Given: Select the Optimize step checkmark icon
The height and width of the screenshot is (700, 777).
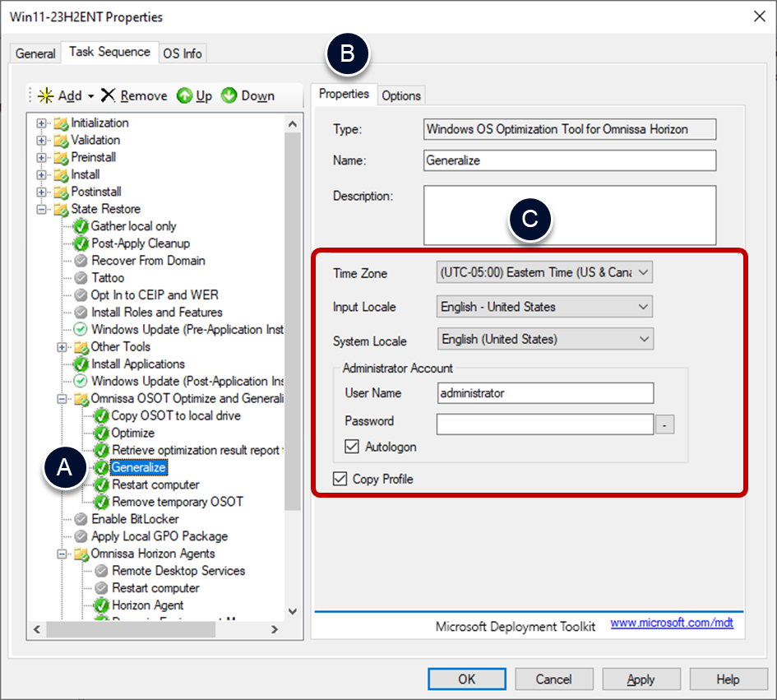Looking at the screenshot, I should pyautogui.click(x=102, y=433).
